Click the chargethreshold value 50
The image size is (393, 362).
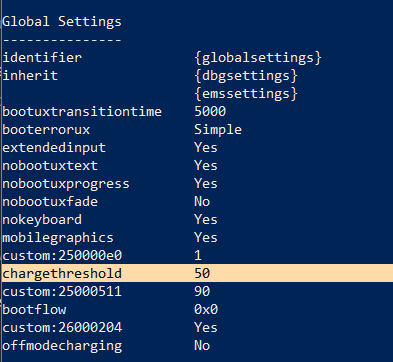click(202, 274)
